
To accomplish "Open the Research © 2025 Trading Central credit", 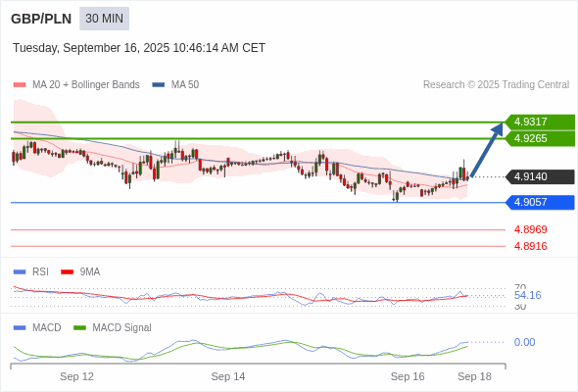I will tap(496, 85).
